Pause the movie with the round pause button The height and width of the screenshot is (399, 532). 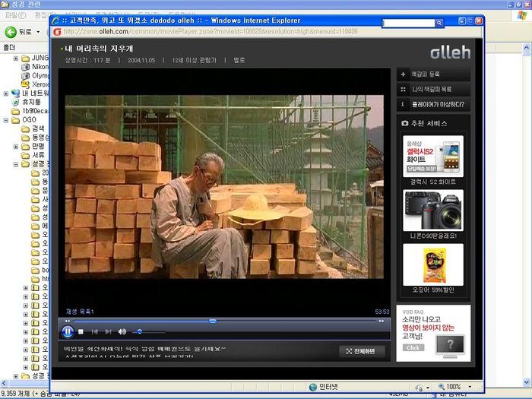point(68,331)
